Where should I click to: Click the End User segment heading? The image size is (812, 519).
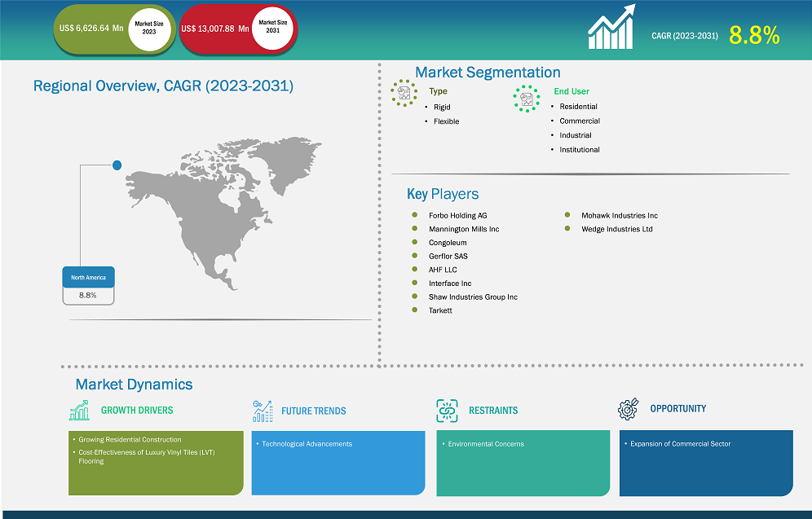pyautogui.click(x=571, y=91)
